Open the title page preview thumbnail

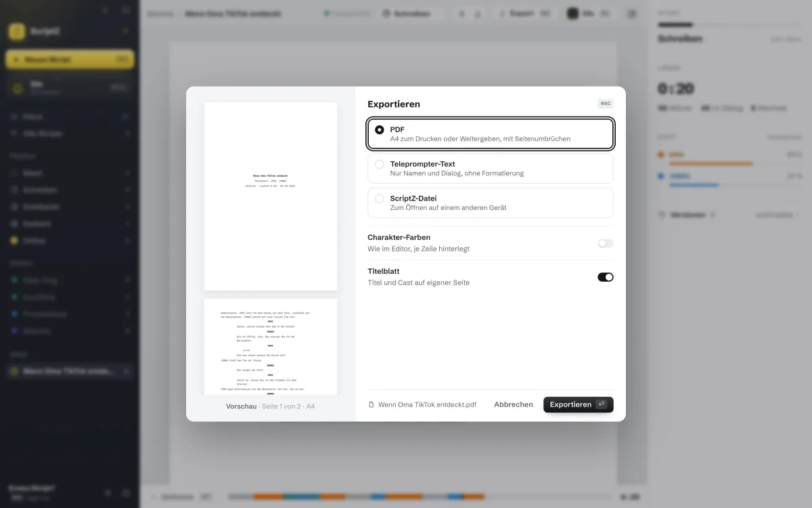click(271, 196)
